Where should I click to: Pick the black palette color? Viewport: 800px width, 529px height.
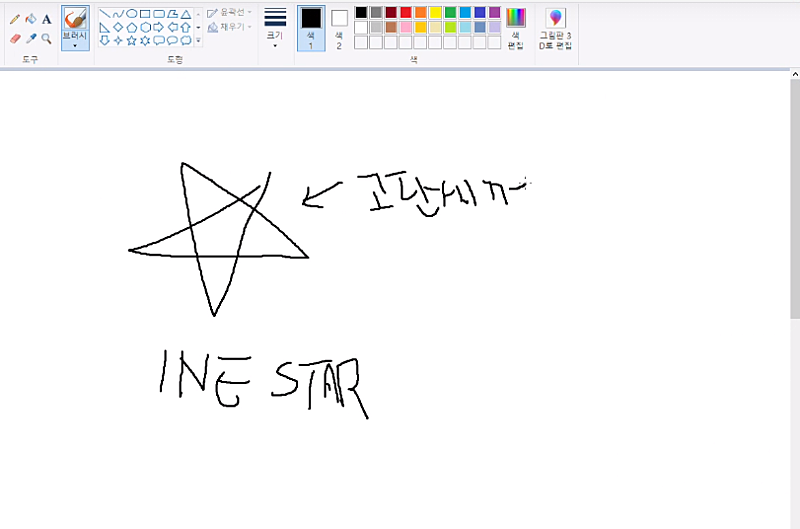(x=361, y=12)
